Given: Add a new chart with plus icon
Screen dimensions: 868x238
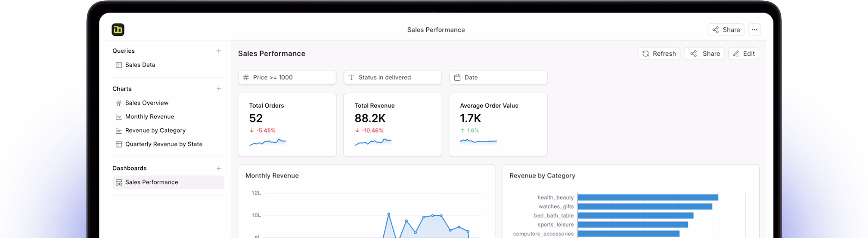Looking at the screenshot, I should [219, 89].
